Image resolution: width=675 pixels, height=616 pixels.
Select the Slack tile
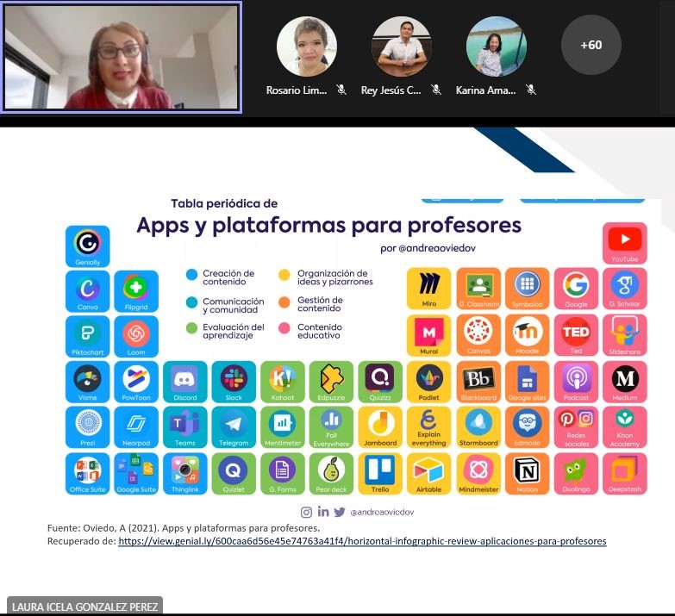coord(234,382)
